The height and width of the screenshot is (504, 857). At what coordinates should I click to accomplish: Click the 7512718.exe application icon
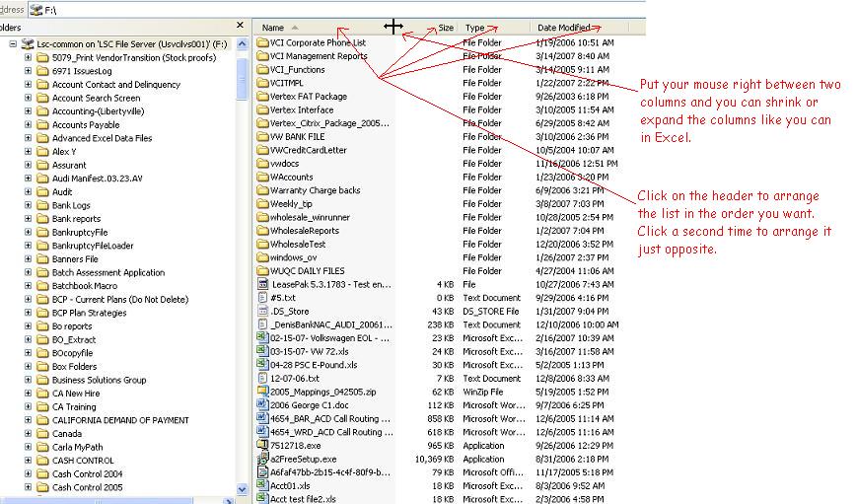click(x=262, y=446)
